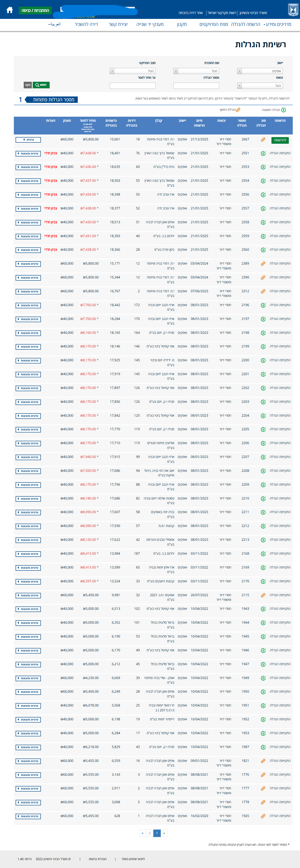300x868 pixels.
Task: Click the חיפוש search button with magnifier
Action: point(41,85)
